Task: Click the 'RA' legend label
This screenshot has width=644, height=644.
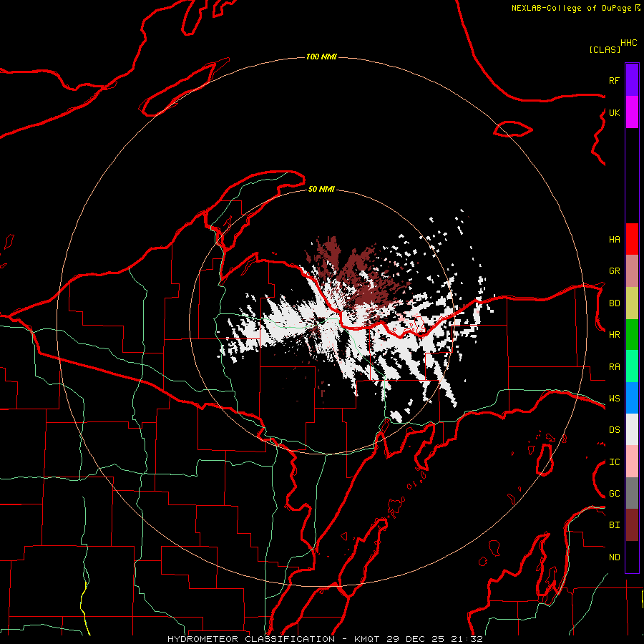Action: pyautogui.click(x=614, y=367)
